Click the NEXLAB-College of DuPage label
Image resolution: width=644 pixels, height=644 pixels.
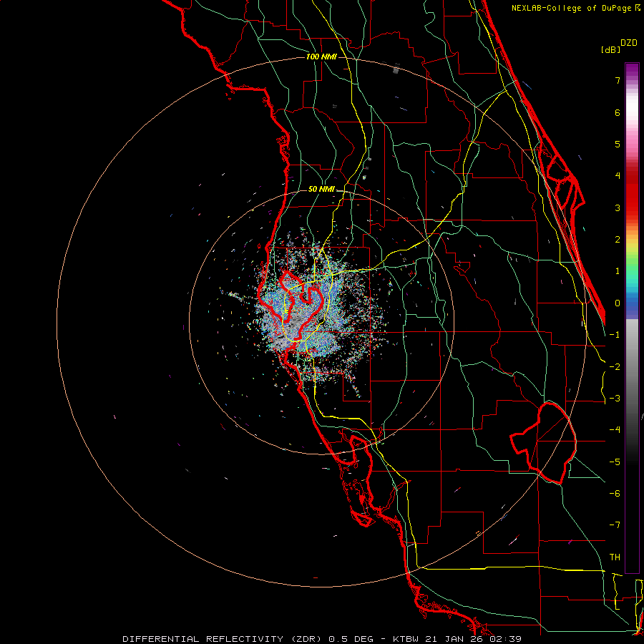click(572, 8)
